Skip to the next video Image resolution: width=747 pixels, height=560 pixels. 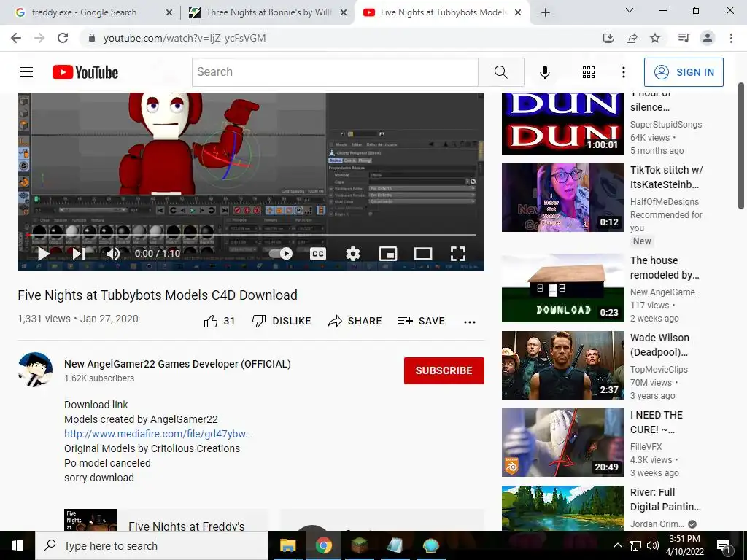tap(79, 253)
